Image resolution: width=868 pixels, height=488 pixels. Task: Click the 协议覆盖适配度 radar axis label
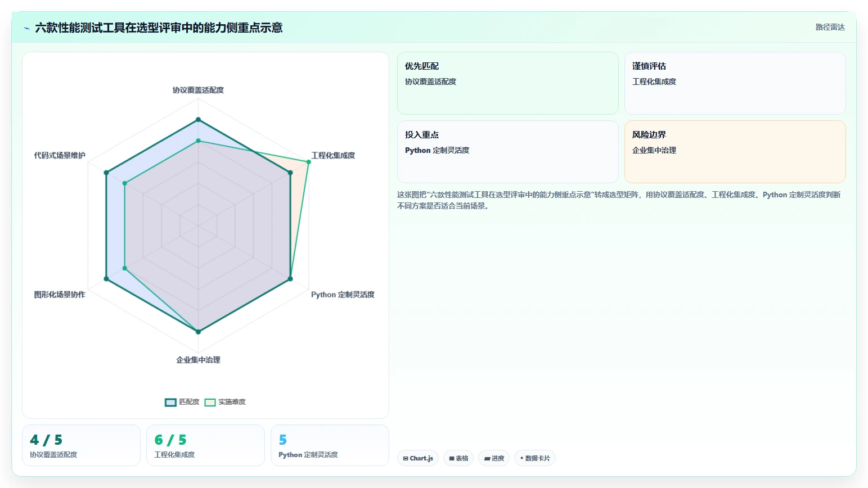(x=198, y=90)
